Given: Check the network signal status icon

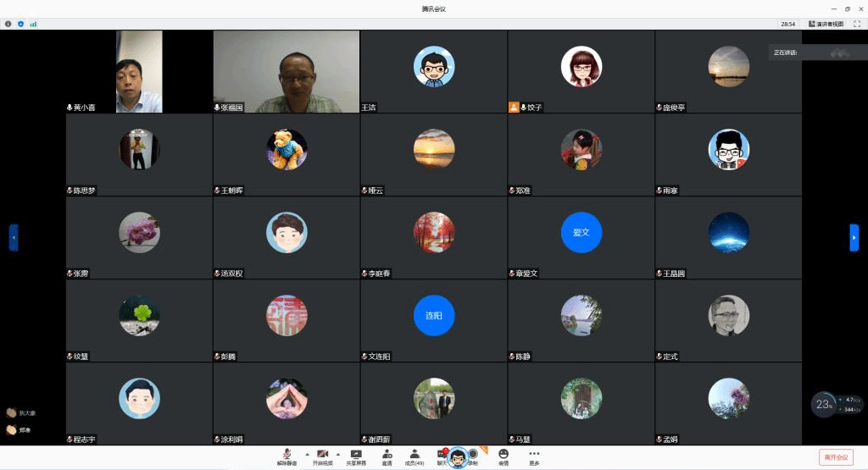Looking at the screenshot, I should (33, 24).
